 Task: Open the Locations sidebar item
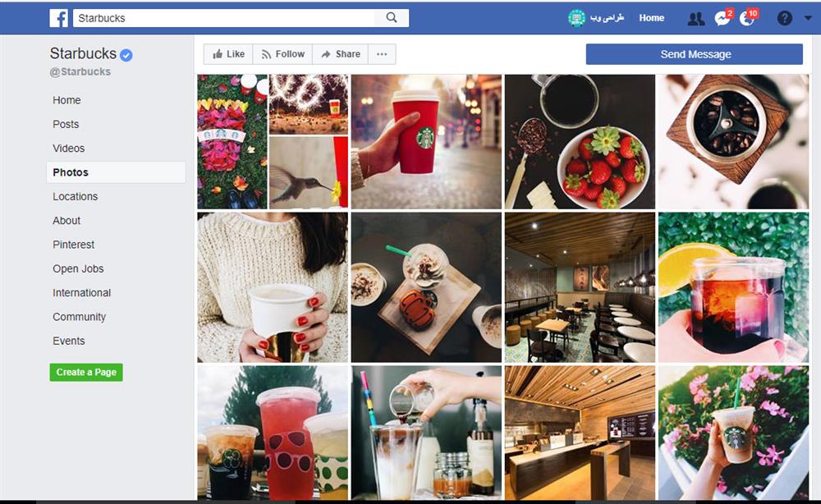(75, 196)
